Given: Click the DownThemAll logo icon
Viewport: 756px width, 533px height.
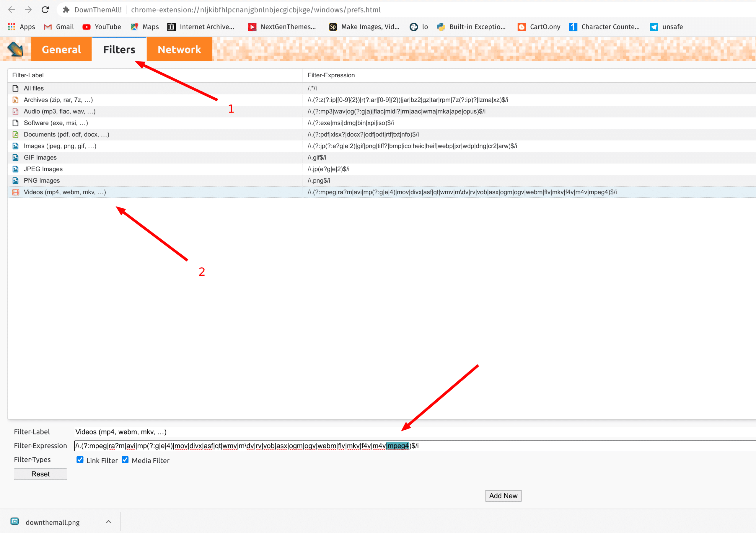Looking at the screenshot, I should click(x=15, y=49).
